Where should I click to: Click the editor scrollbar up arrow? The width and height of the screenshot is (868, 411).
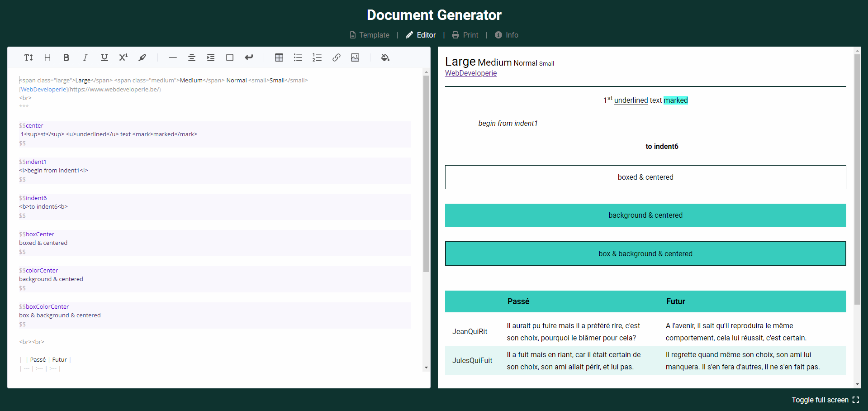(x=426, y=72)
